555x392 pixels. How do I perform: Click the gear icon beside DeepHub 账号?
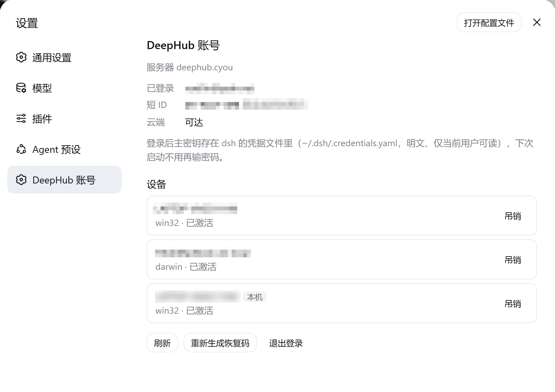point(21,180)
